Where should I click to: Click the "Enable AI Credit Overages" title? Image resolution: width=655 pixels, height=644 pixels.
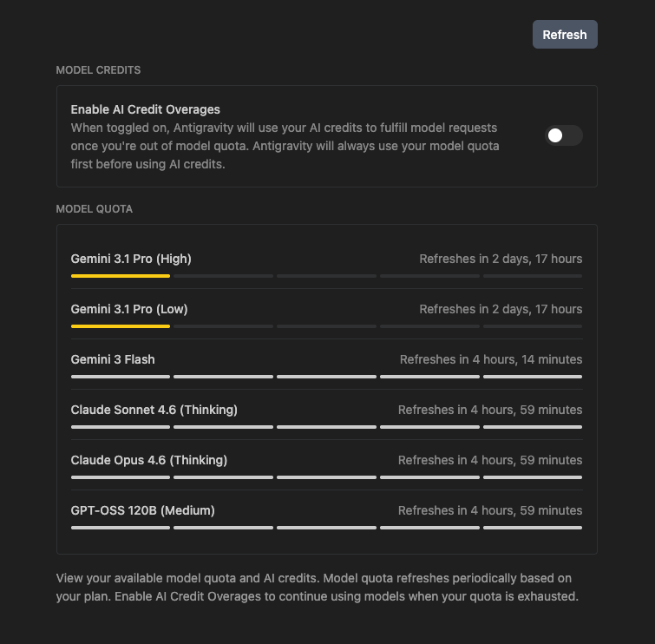tap(146, 109)
